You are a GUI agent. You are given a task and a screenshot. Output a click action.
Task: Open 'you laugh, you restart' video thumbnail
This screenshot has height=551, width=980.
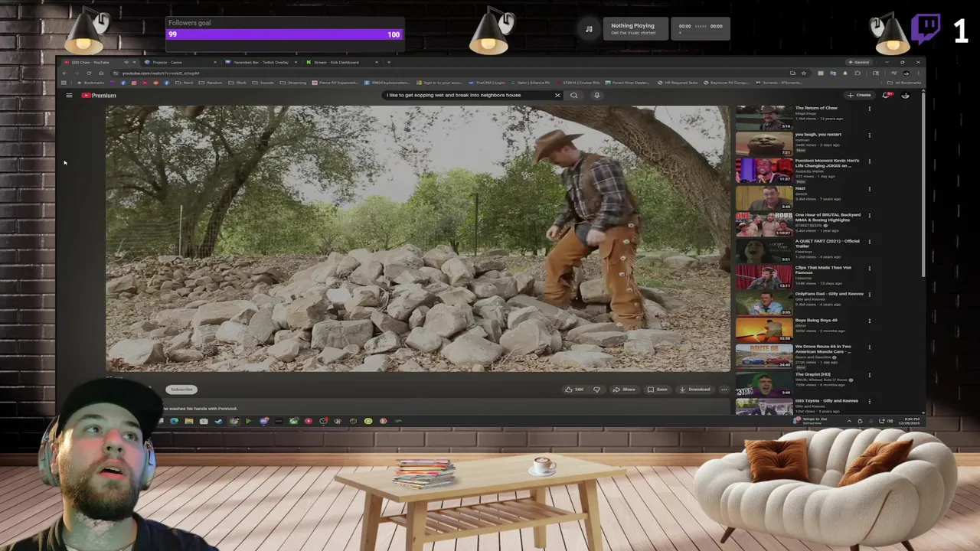click(x=764, y=144)
